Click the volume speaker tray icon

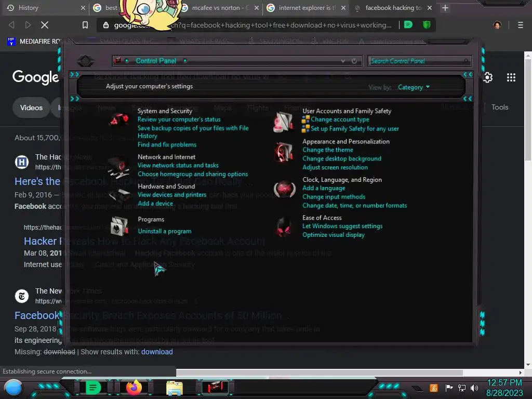474,388
